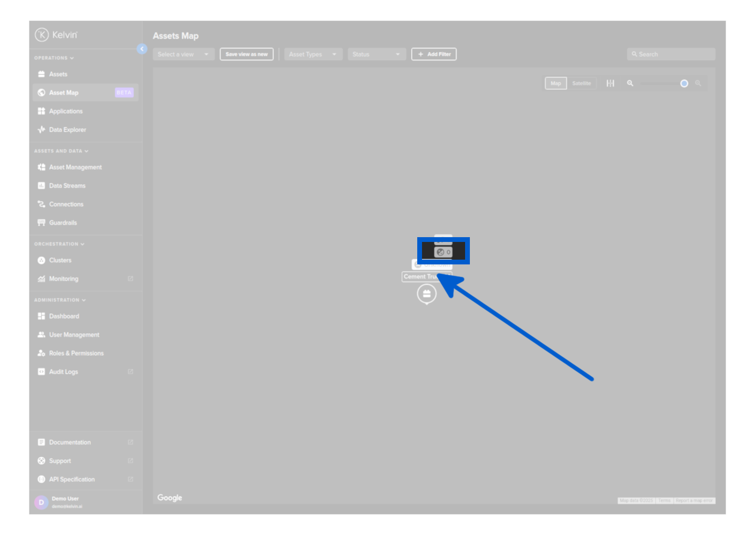Click the Save view as new button
This screenshot has width=756, height=536.
point(246,55)
